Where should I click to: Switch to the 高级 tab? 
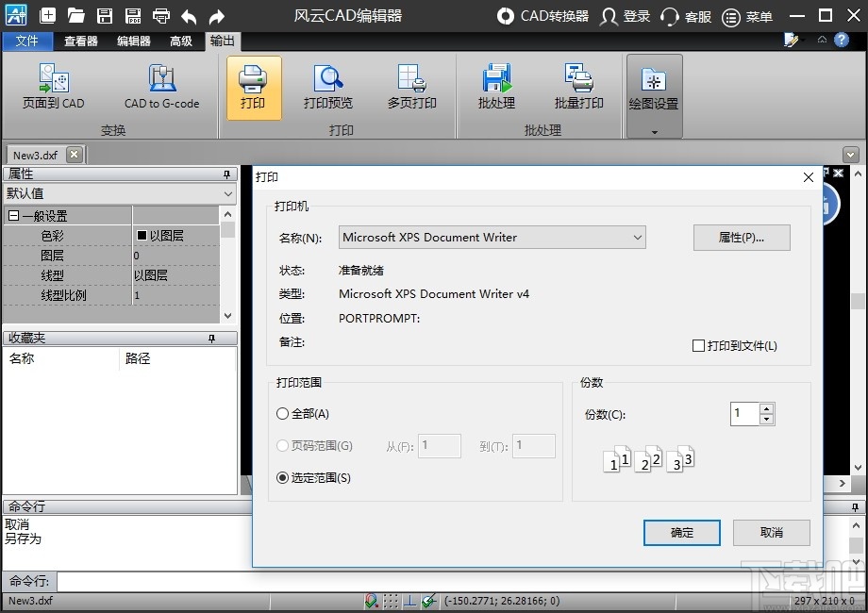(x=181, y=41)
